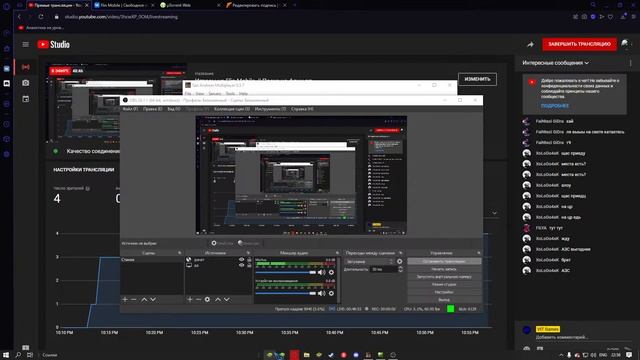Open source properties gear in Sources panel

click(207, 300)
